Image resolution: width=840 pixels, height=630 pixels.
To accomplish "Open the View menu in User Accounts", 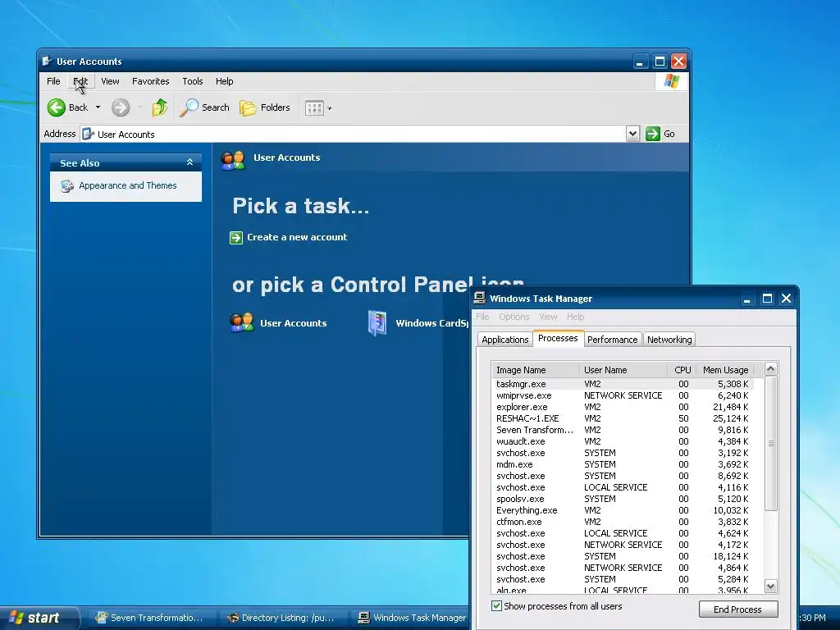I will point(111,81).
